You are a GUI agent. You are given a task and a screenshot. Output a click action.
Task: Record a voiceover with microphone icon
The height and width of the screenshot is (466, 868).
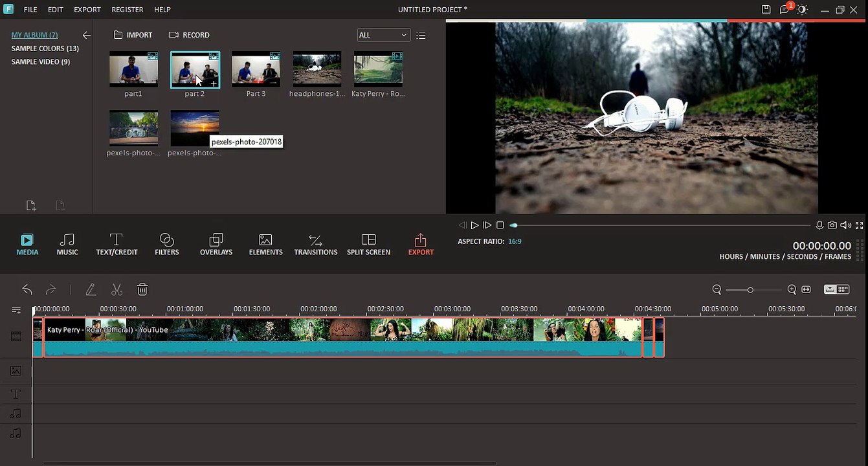(x=819, y=225)
